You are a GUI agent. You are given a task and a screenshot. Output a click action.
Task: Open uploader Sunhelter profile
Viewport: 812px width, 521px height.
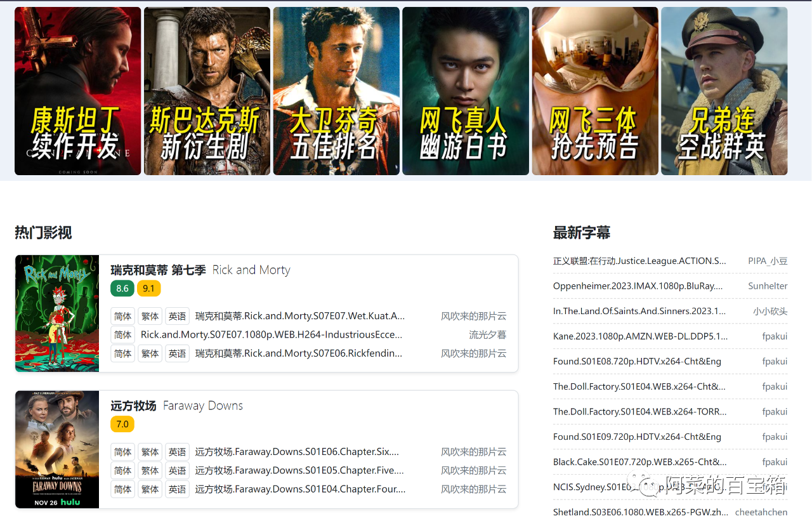pyautogui.click(x=768, y=286)
